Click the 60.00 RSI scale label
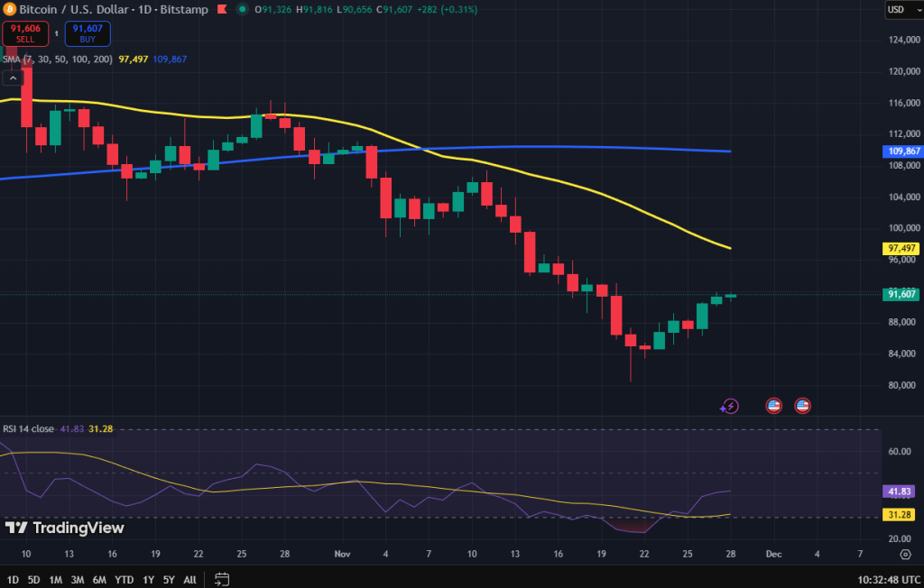The height and width of the screenshot is (588, 924). pyautogui.click(x=900, y=451)
